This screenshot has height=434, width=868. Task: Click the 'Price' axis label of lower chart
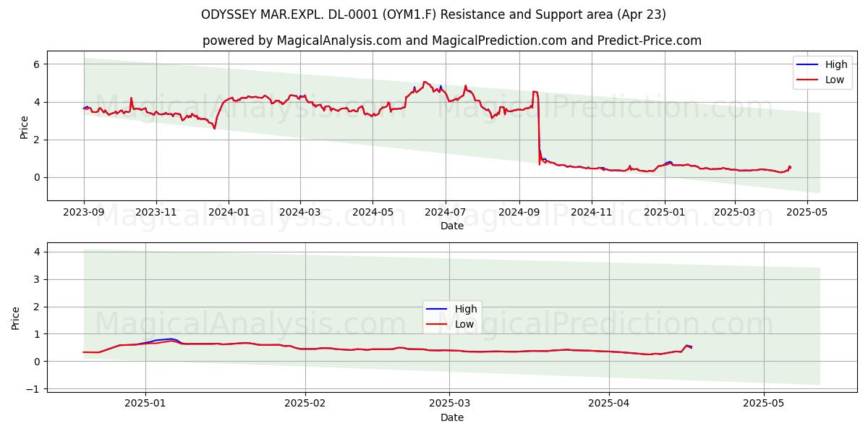[16, 317]
